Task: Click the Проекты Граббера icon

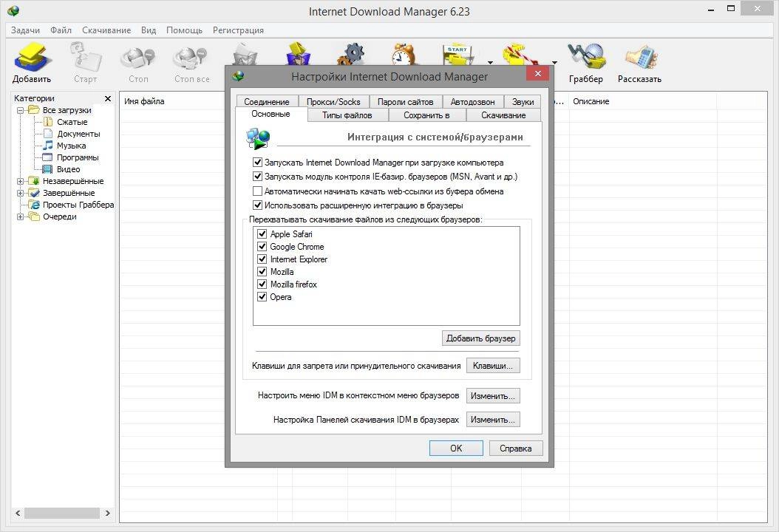Action: pyautogui.click(x=34, y=205)
